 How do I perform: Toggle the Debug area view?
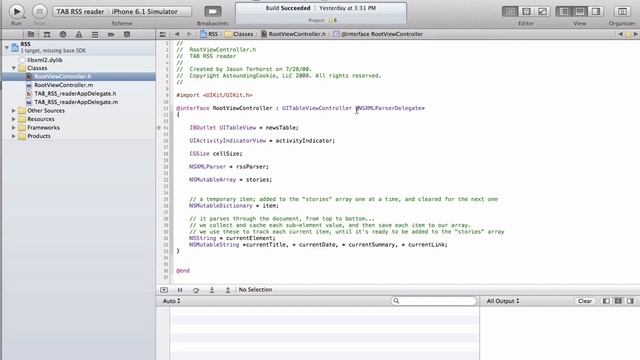[x=580, y=11]
